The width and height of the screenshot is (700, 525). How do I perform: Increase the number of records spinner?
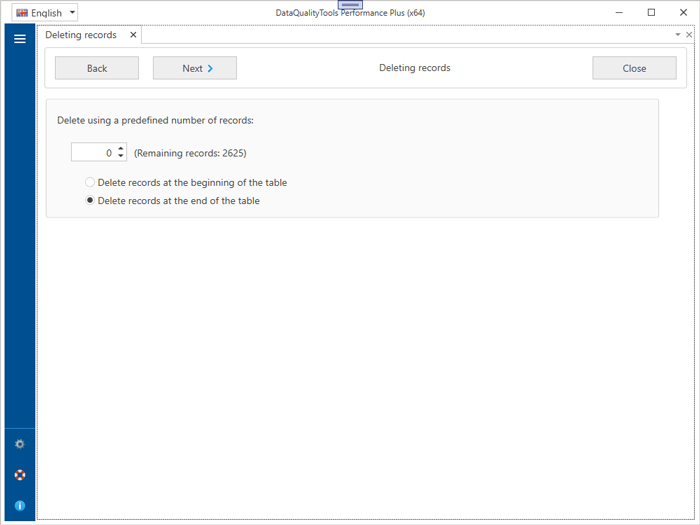click(121, 149)
